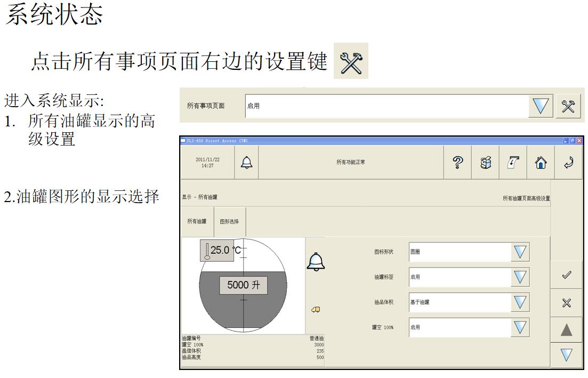This screenshot has width=588, height=378.
Task: Confirm changes with the checkmark button
Action: point(566,275)
